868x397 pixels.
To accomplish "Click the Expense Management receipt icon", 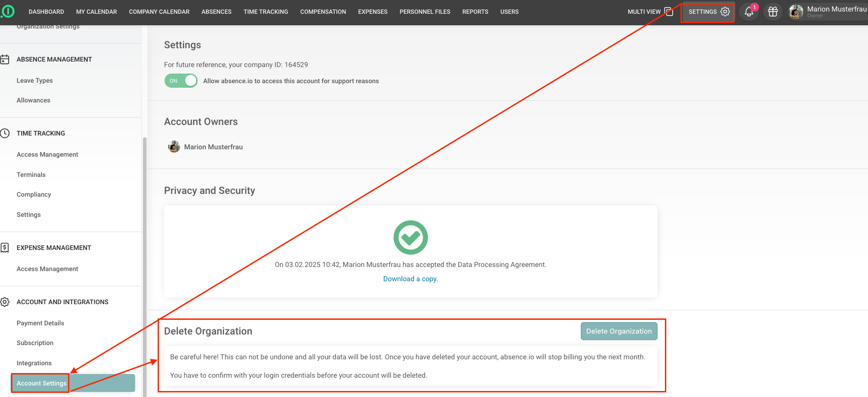I will [5, 248].
